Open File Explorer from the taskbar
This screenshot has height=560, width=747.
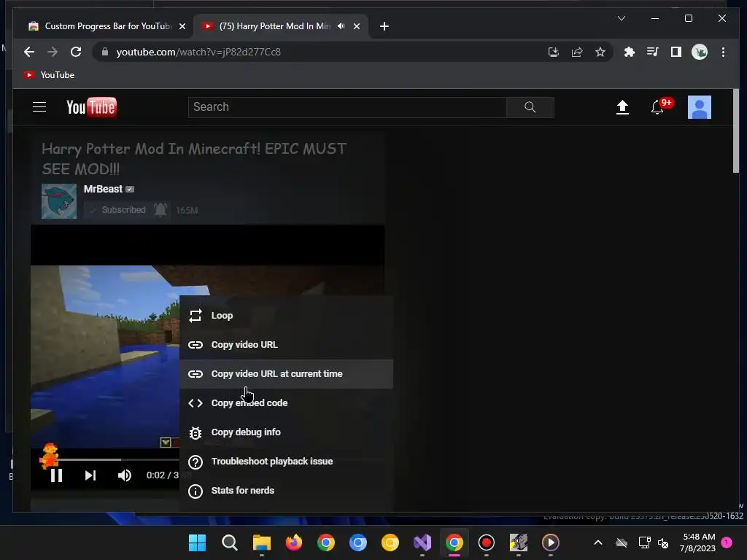tap(262, 542)
